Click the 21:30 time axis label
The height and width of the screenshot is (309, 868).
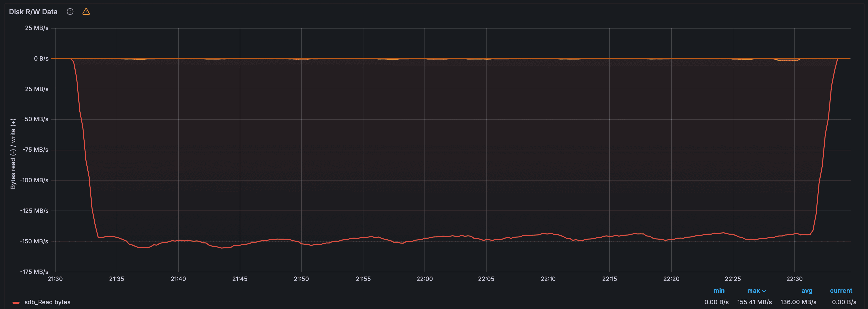[x=55, y=279]
